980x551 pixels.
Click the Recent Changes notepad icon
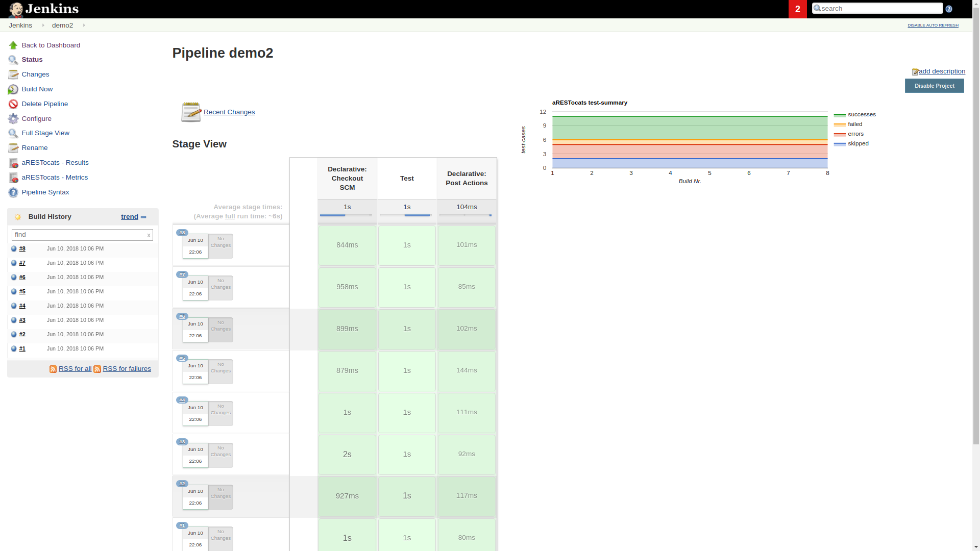(x=191, y=112)
